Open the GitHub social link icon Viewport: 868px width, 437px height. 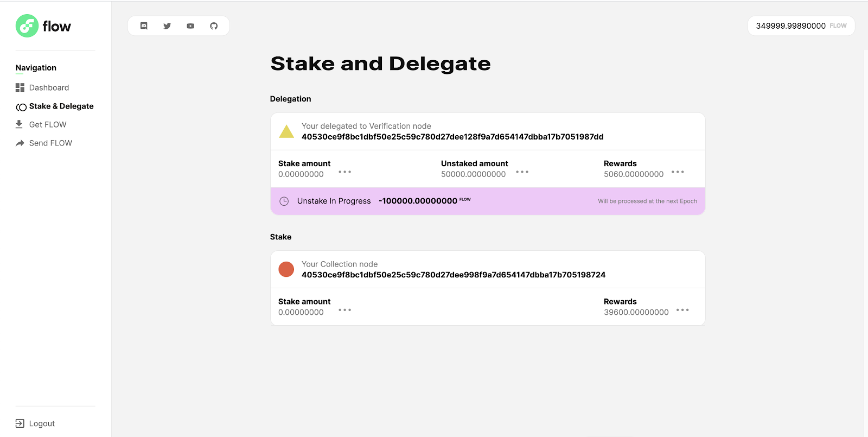point(214,26)
